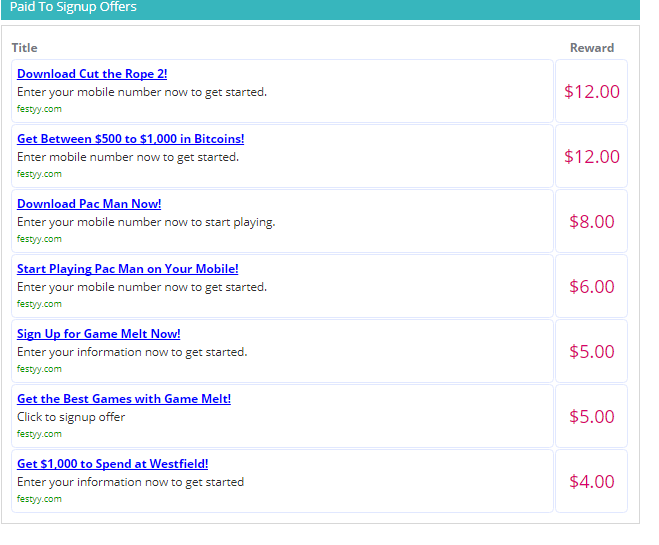The height and width of the screenshot is (545, 659).
Task: Click festyy.com under the Cut the Rope 2 offer
Action: [x=39, y=109]
